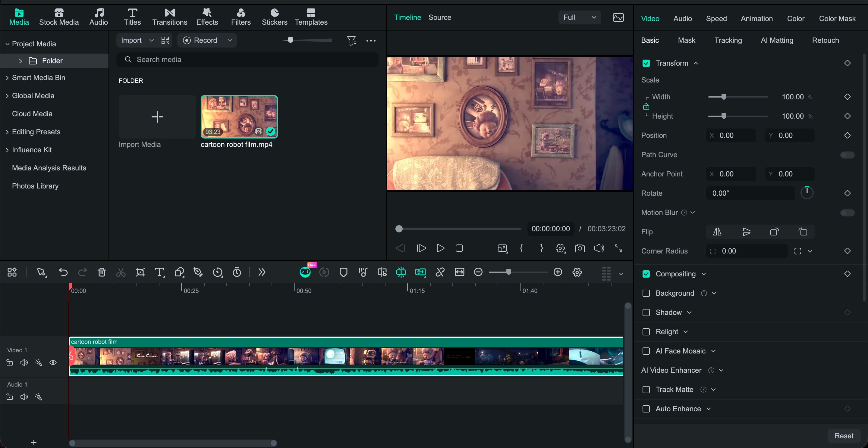This screenshot has height=448, width=868.
Task: Expand the Editing Presets tree item
Action: tap(7, 132)
